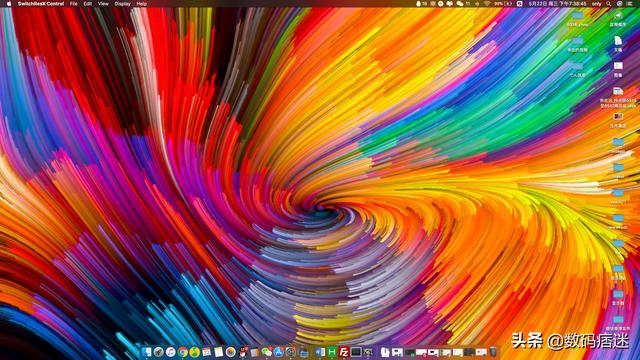
Task: Open the blue Word-style document app in Dock
Action: pyautogui.click(x=320, y=352)
